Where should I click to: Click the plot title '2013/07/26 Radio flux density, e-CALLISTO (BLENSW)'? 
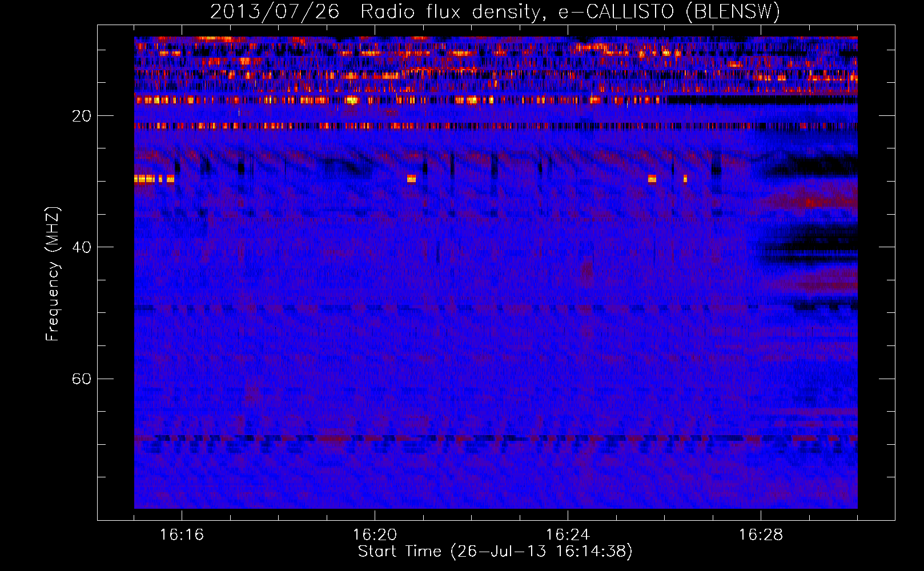[495, 11]
